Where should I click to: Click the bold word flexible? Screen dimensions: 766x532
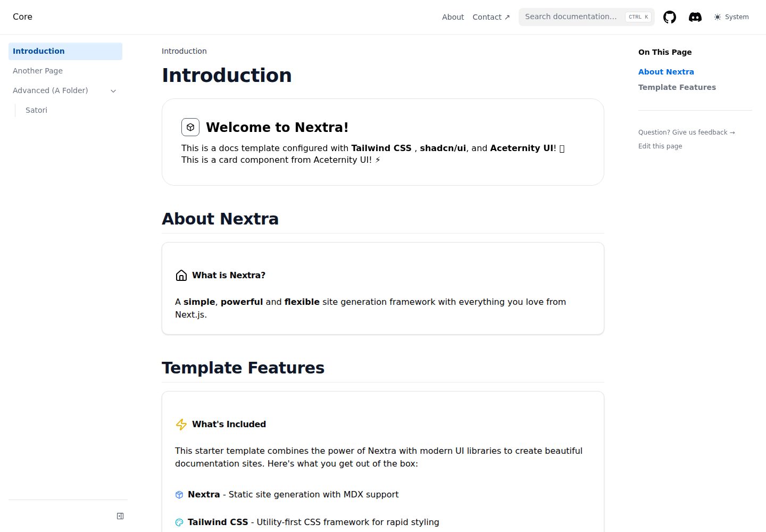point(302,302)
